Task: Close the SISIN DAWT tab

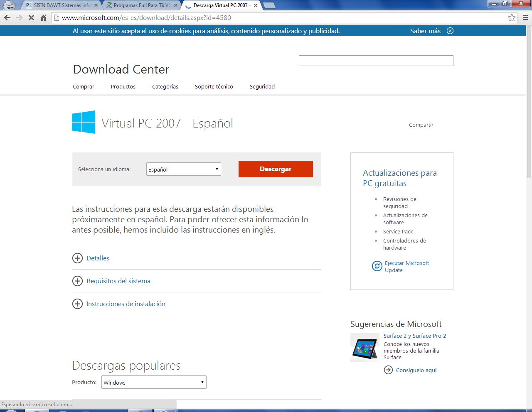Action: coord(96,5)
